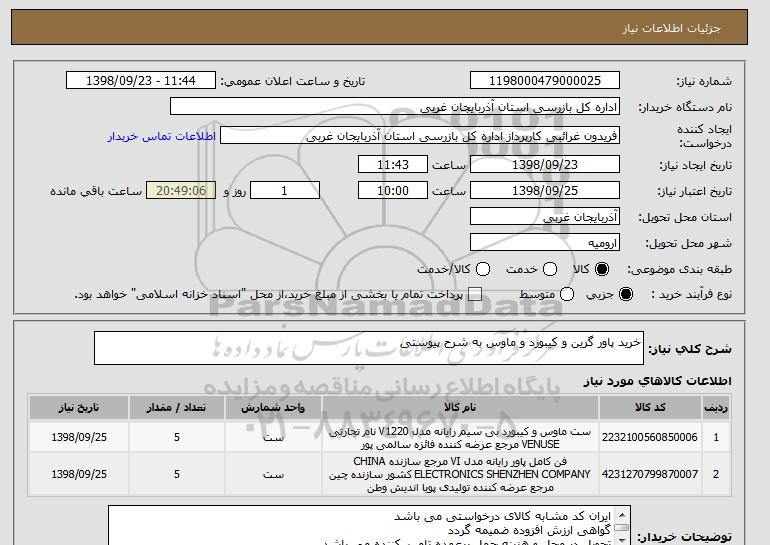Click the request creator name field
Screen dimensions: 770x545
pyautogui.click(x=420, y=136)
